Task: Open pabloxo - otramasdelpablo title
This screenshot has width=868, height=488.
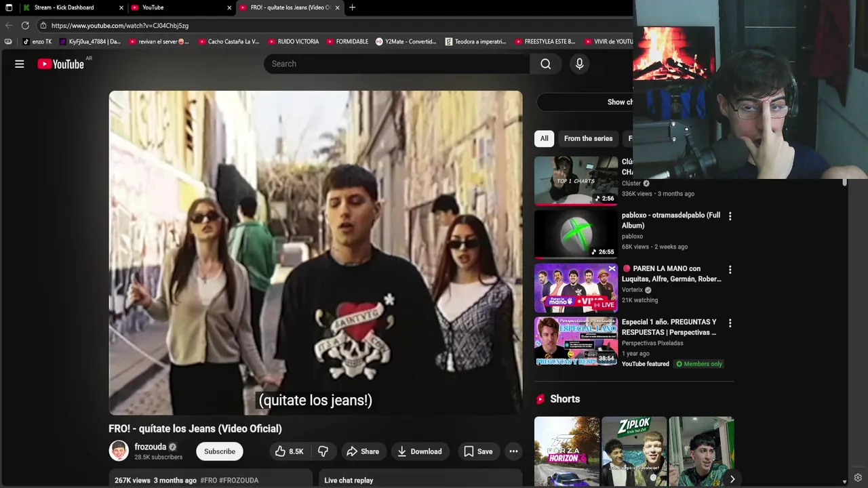Action: [x=671, y=220]
